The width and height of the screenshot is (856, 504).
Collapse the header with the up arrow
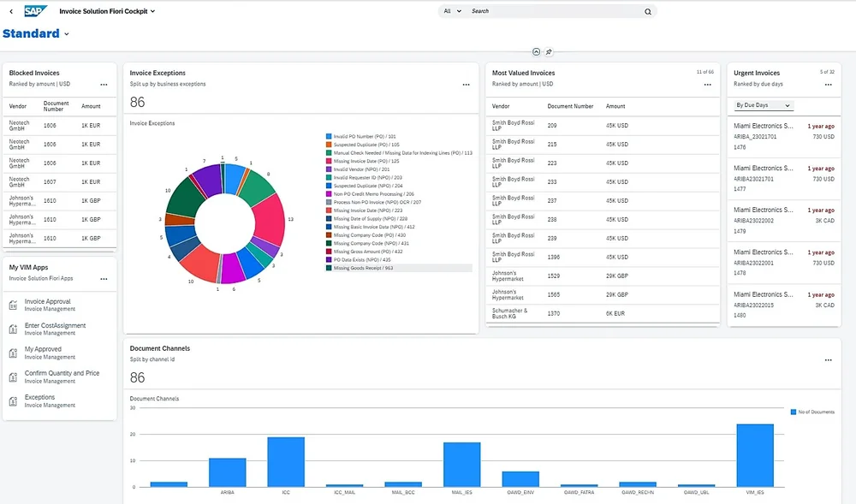(536, 52)
